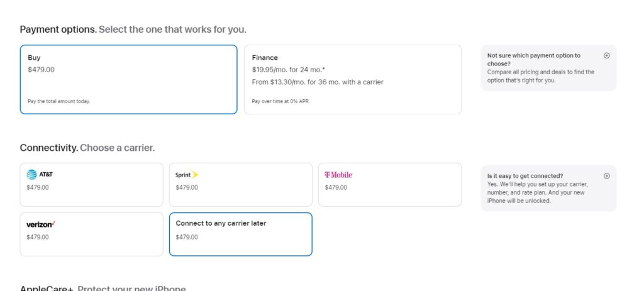Image resolution: width=644 pixels, height=291 pixels.
Task: Select the Buy payment option
Action: click(x=128, y=79)
